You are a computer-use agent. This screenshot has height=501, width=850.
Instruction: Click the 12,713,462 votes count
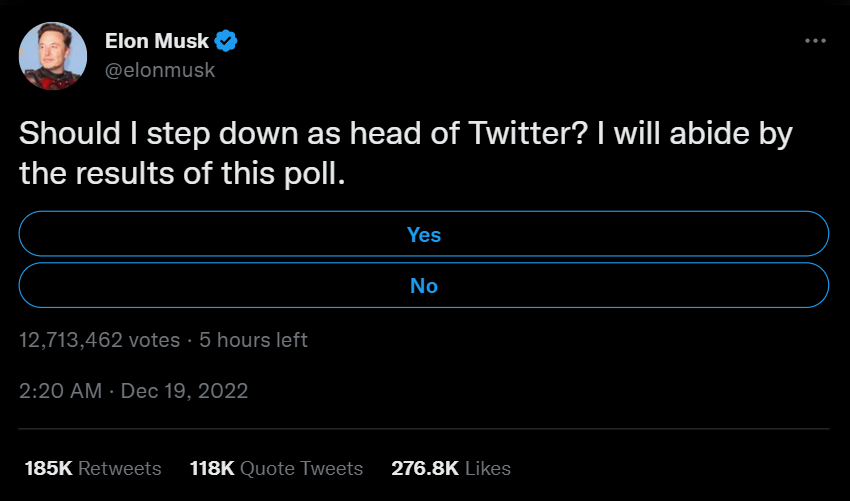point(100,340)
